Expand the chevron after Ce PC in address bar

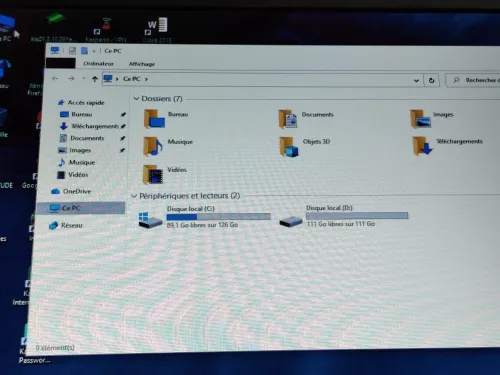[x=146, y=79]
